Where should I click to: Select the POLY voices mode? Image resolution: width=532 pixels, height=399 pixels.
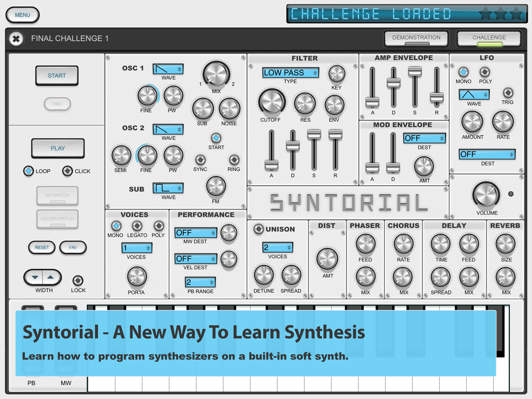point(159,226)
